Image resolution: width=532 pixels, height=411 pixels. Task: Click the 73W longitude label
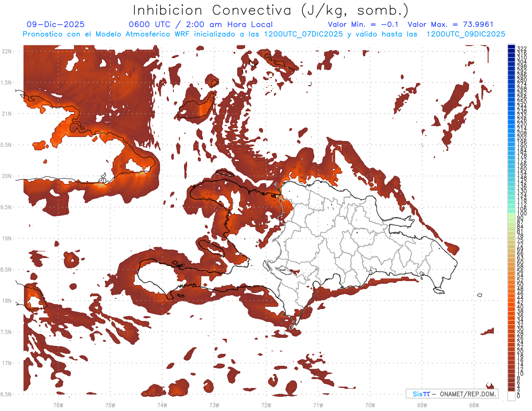coord(214,405)
